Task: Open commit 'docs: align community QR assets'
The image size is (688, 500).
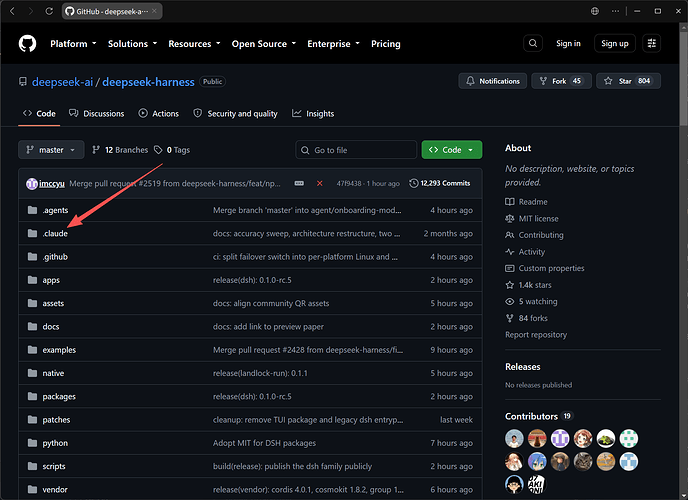Action: click(x=271, y=304)
